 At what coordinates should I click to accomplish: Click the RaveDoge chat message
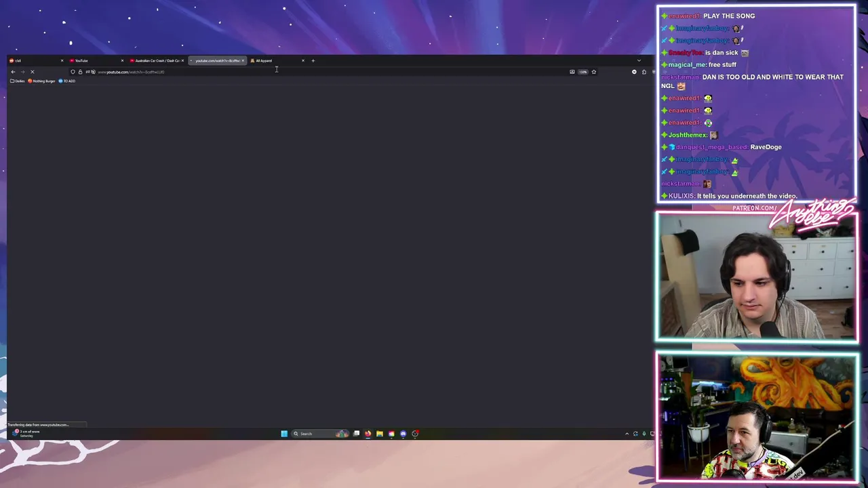766,147
